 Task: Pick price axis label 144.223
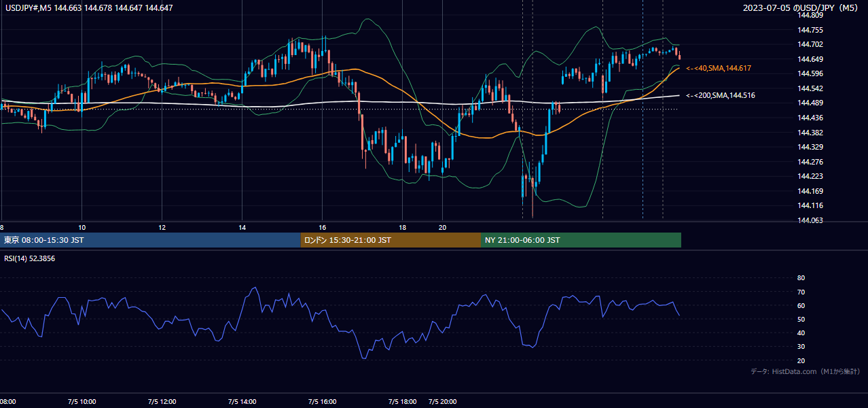pos(810,176)
